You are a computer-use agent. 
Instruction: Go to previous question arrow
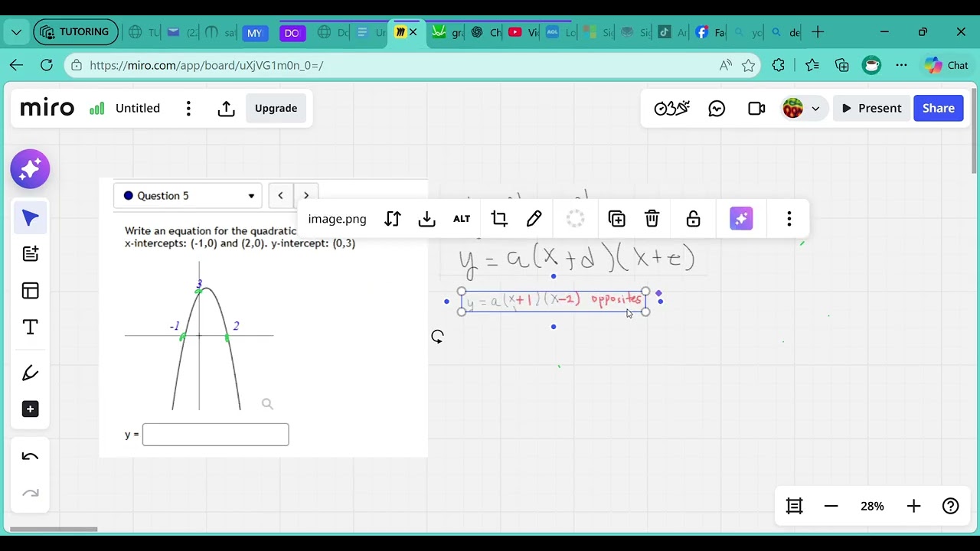pos(280,196)
